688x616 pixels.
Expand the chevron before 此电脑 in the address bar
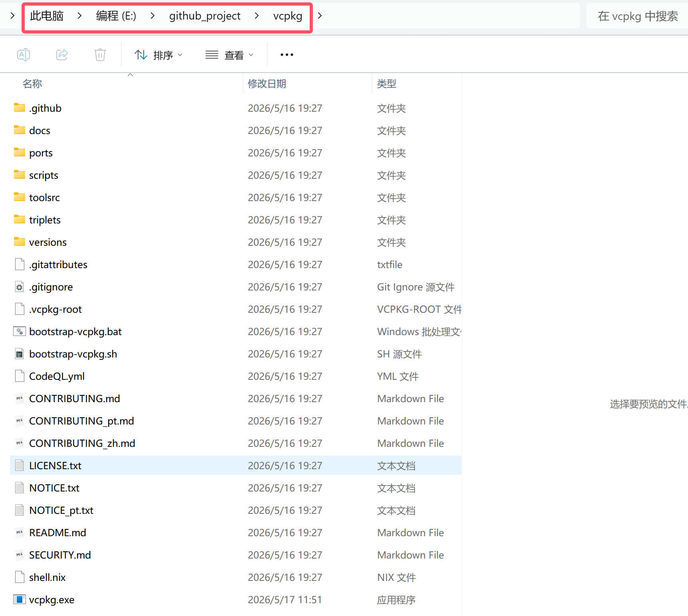(x=12, y=16)
